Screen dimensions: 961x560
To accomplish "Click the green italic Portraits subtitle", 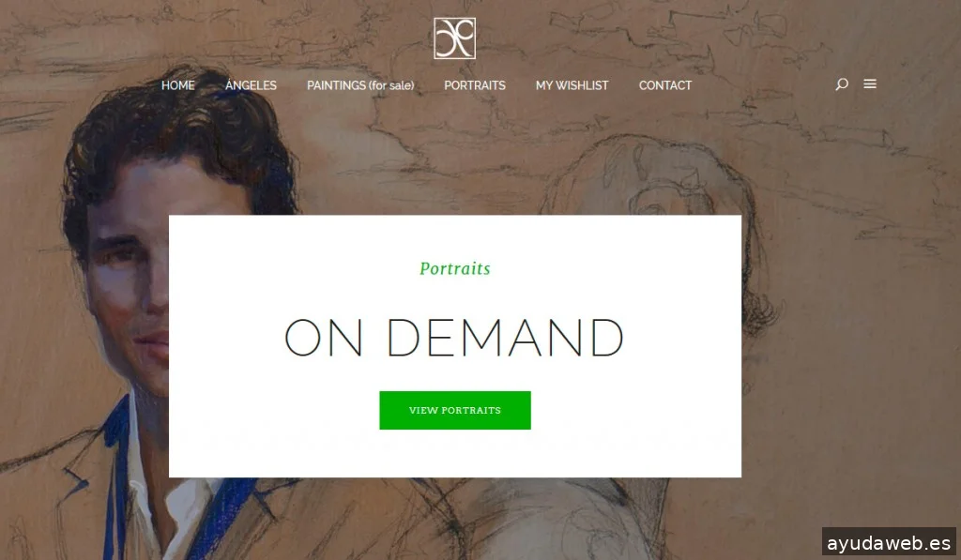I will point(455,268).
